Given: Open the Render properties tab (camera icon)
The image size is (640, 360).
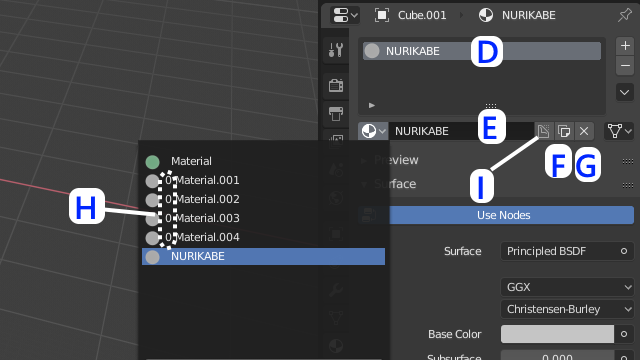Looking at the screenshot, I should [336, 85].
